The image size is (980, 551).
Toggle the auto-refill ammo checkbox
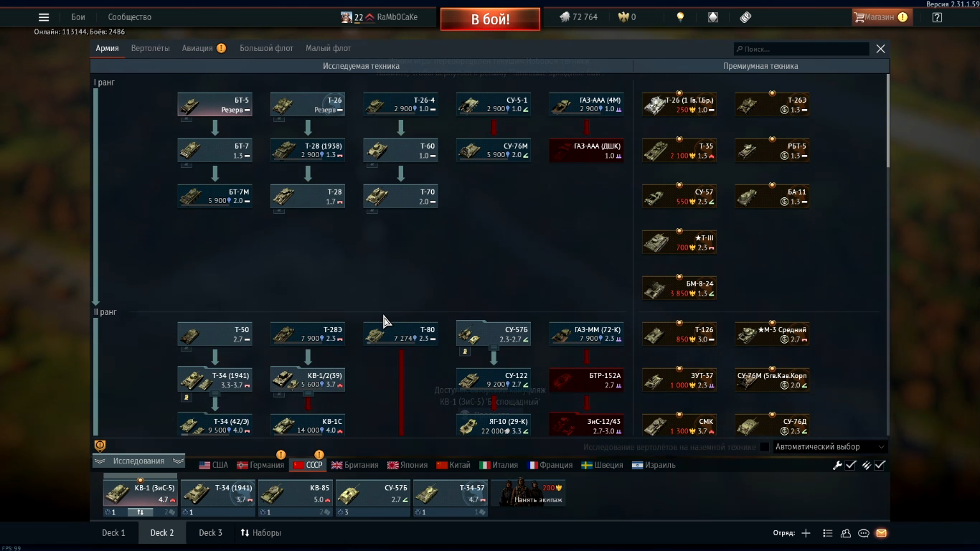[880, 465]
